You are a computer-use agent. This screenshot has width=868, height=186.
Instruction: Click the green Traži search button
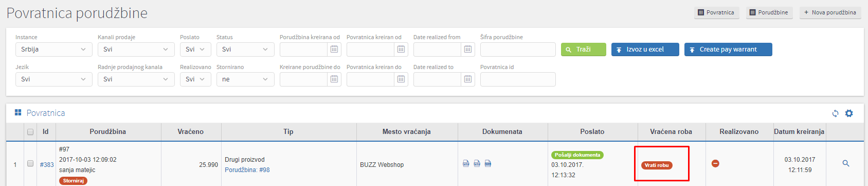[584, 49]
